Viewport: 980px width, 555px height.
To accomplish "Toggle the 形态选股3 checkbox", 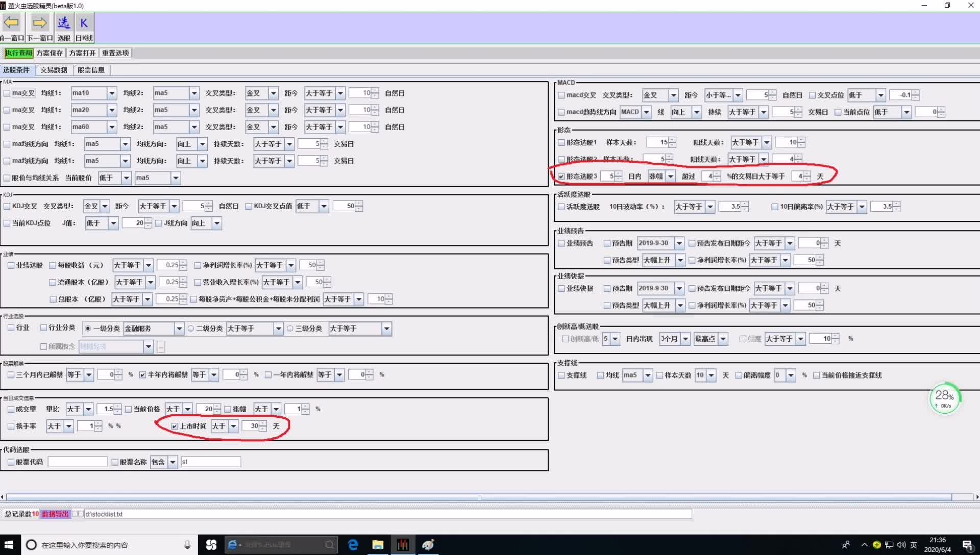I will pos(561,176).
